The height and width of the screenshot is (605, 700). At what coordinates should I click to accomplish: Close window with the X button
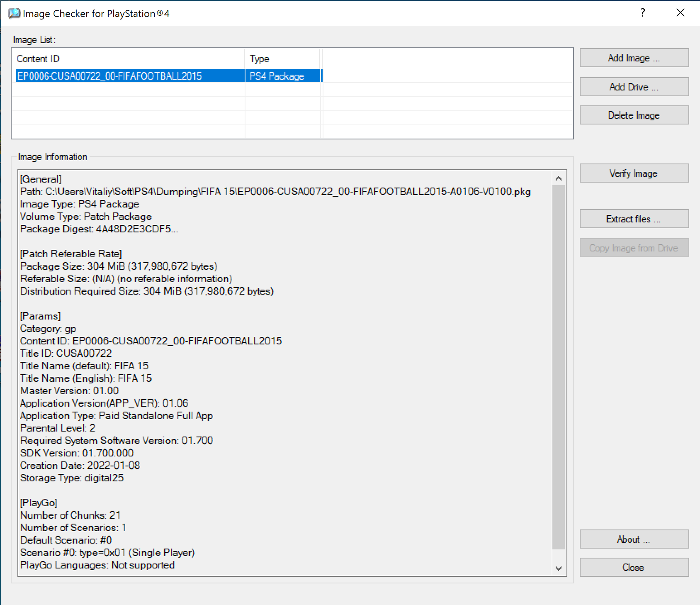[681, 13]
